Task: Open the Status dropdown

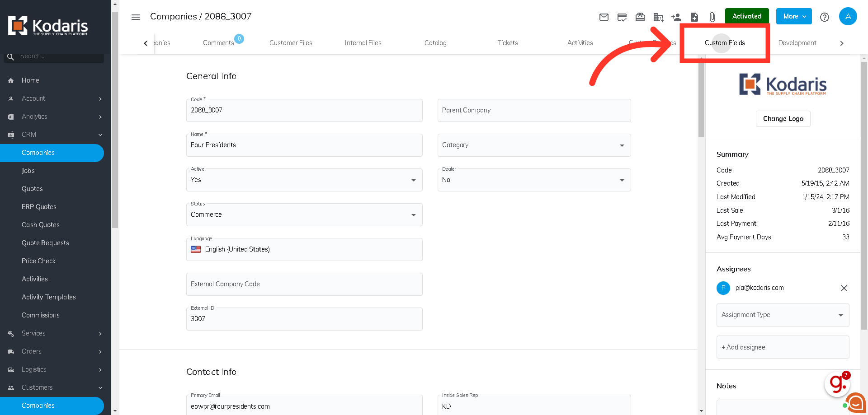Action: coord(304,214)
